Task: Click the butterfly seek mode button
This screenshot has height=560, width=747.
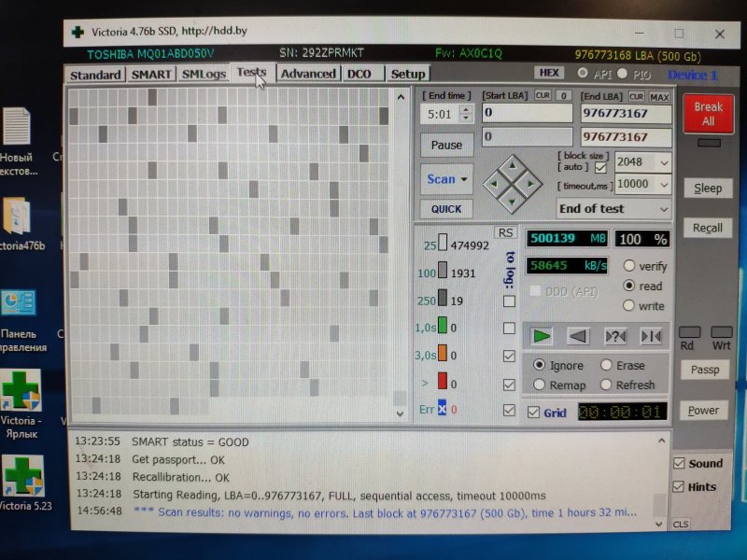Action: pos(651,336)
